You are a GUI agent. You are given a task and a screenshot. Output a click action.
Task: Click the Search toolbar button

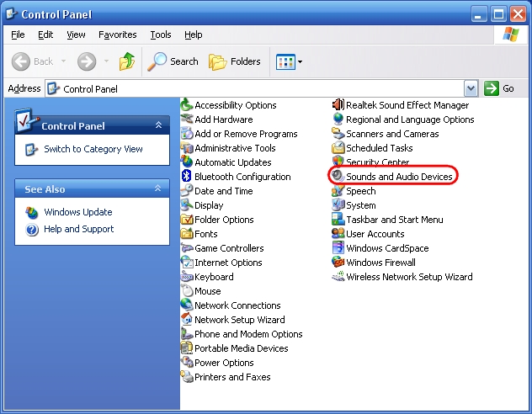coord(173,61)
